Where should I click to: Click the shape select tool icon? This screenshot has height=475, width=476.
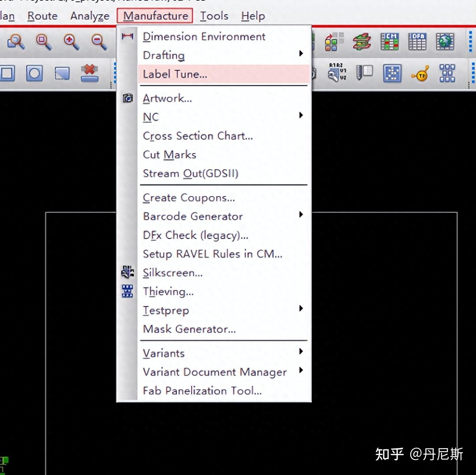(x=62, y=73)
